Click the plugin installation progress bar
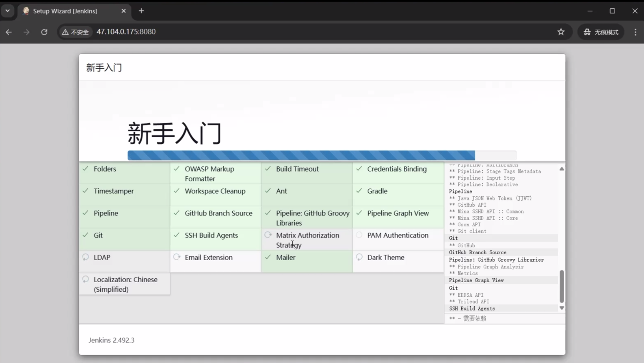Image resolution: width=644 pixels, height=363 pixels. pyautogui.click(x=322, y=155)
